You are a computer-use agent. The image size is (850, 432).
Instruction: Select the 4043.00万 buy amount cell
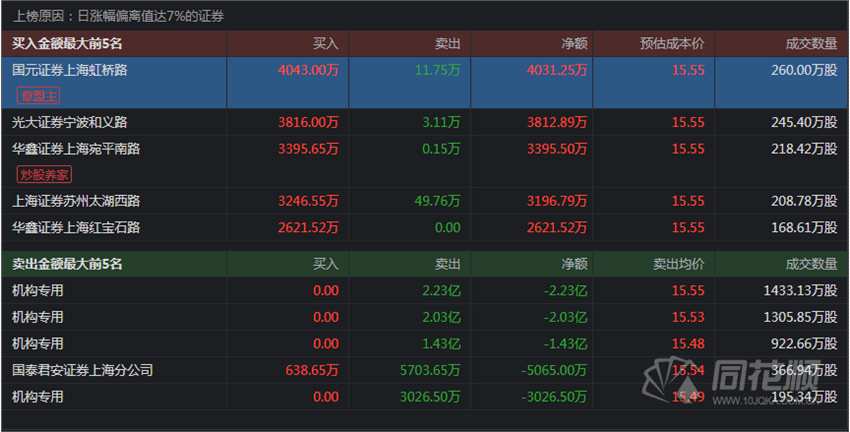tap(309, 70)
